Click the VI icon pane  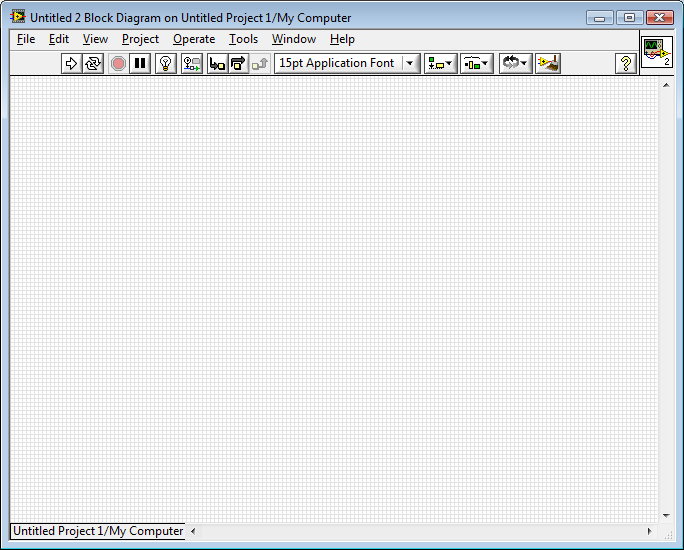tap(657, 52)
